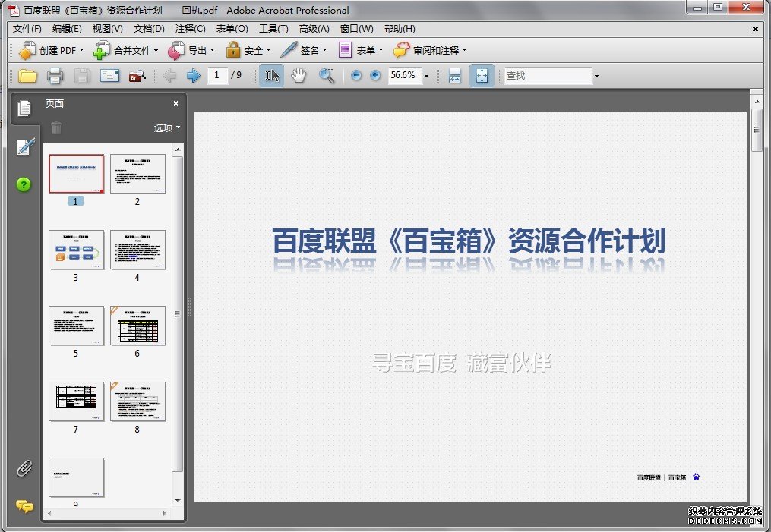Open the 工具(T) menu
771x532 pixels.
tap(273, 29)
